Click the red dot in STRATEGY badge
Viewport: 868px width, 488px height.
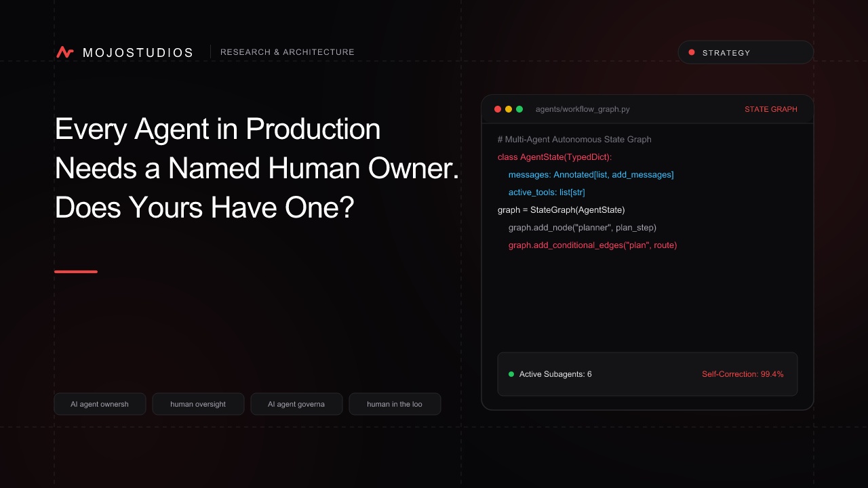point(692,52)
